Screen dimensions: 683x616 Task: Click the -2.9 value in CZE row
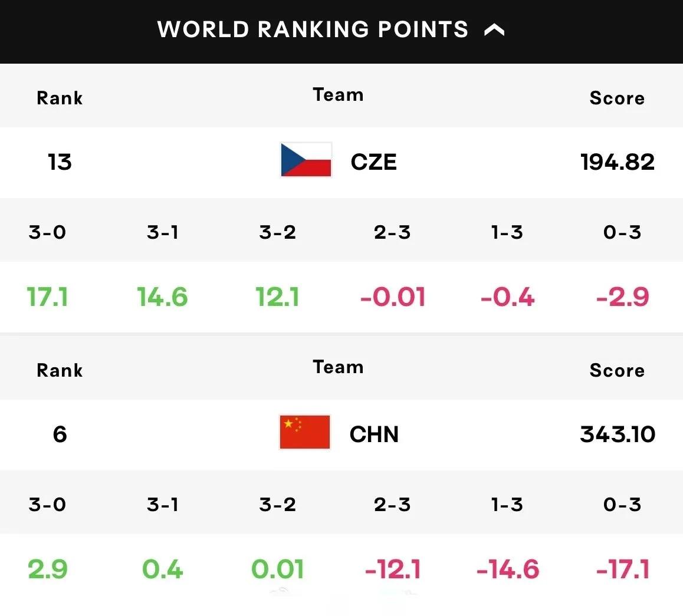click(x=622, y=297)
